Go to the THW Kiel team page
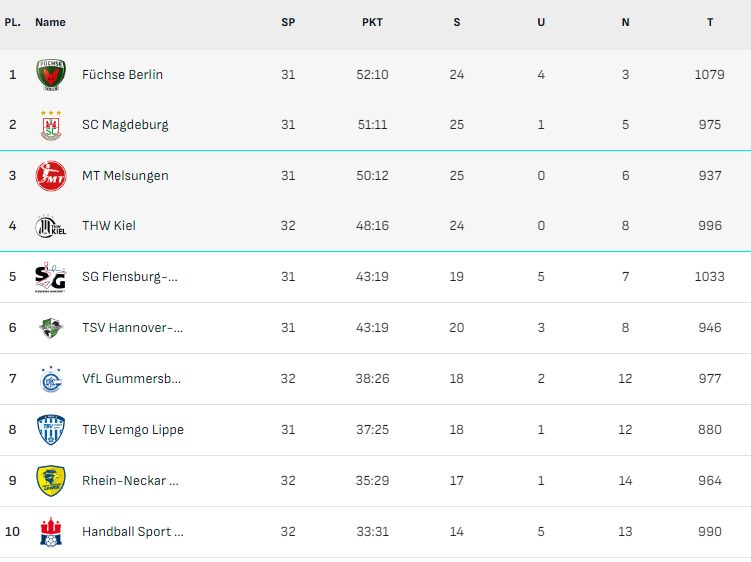The image size is (751, 562). [x=109, y=226]
